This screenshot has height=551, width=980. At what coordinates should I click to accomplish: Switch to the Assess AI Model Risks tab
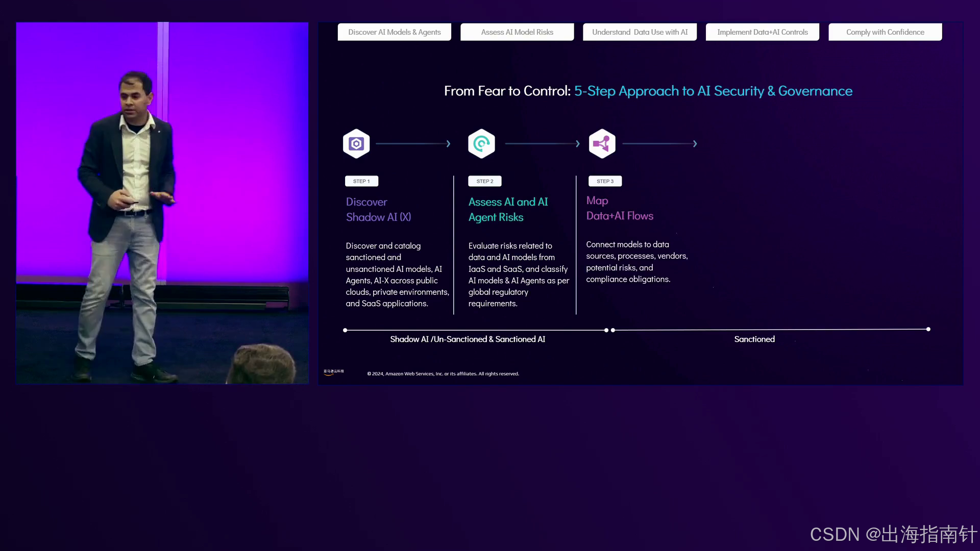pos(517,32)
